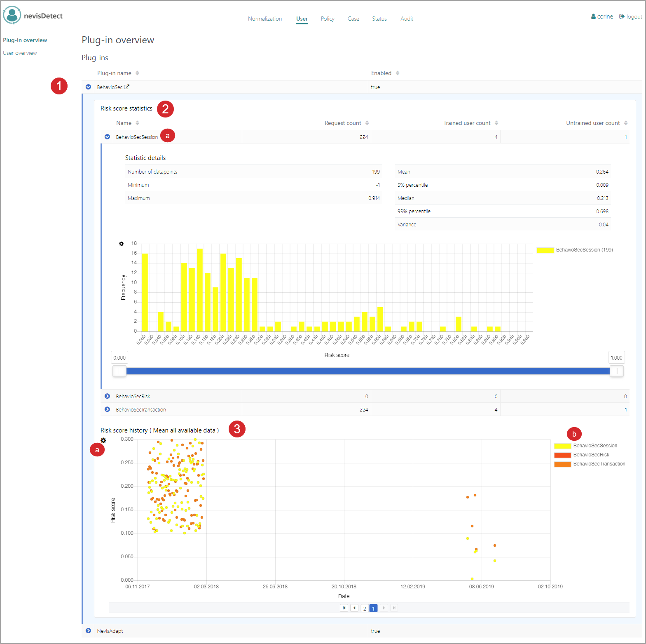The width and height of the screenshot is (646, 644).
Task: Go to page 2 of history
Action: click(x=365, y=608)
